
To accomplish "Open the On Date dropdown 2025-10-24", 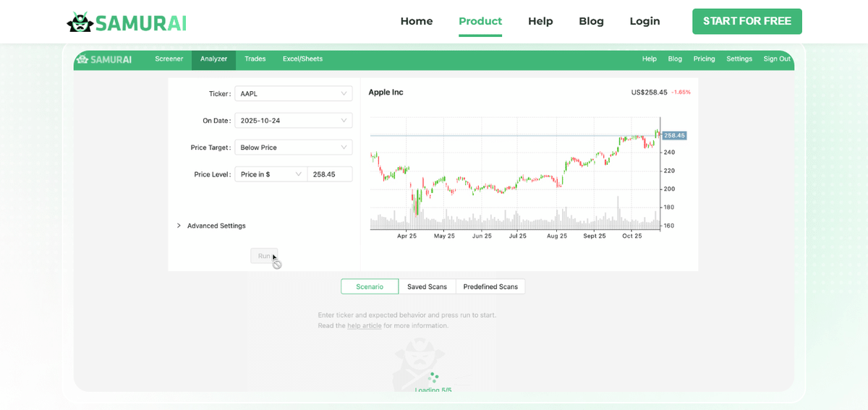I will pos(294,120).
